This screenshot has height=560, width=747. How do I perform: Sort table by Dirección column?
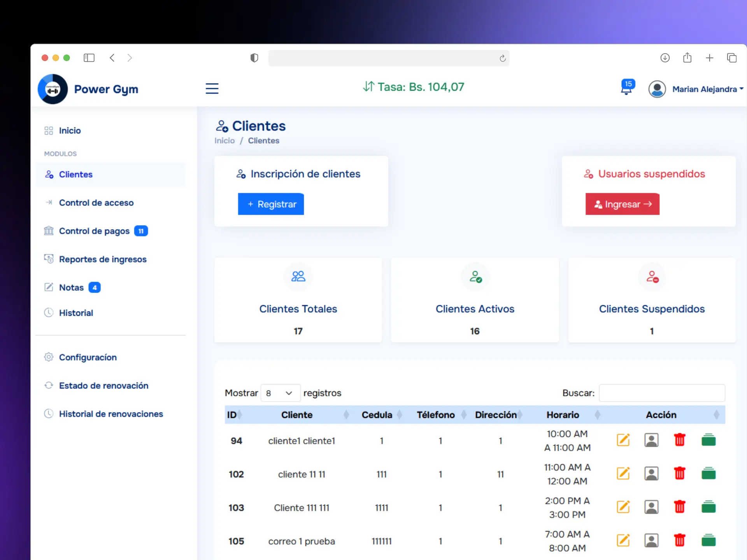(x=496, y=415)
